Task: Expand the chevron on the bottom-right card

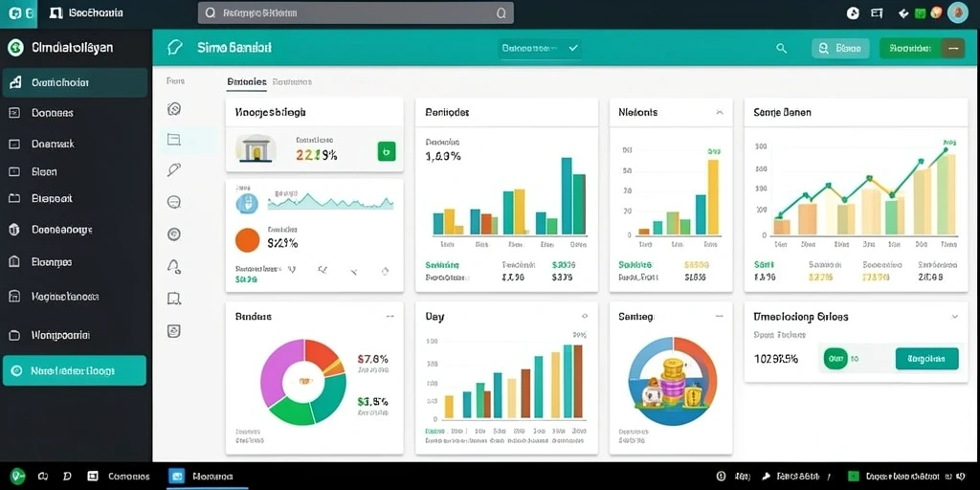Action: pyautogui.click(x=955, y=317)
